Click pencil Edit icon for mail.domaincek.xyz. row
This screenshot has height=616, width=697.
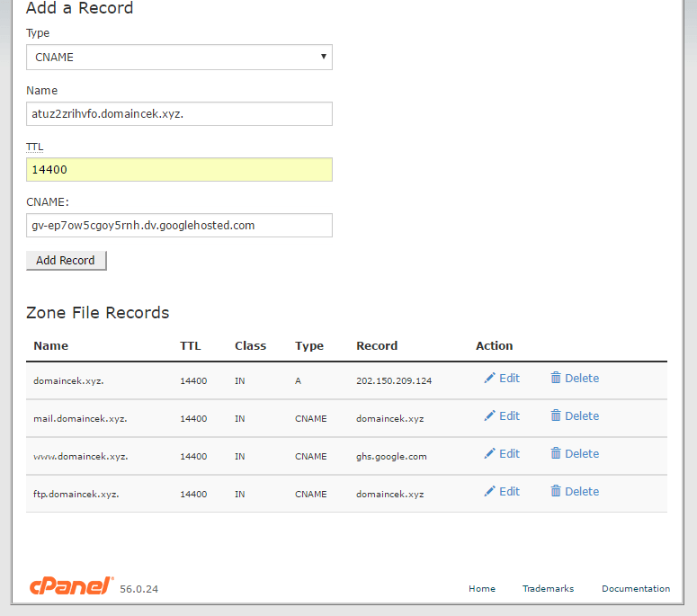click(490, 416)
